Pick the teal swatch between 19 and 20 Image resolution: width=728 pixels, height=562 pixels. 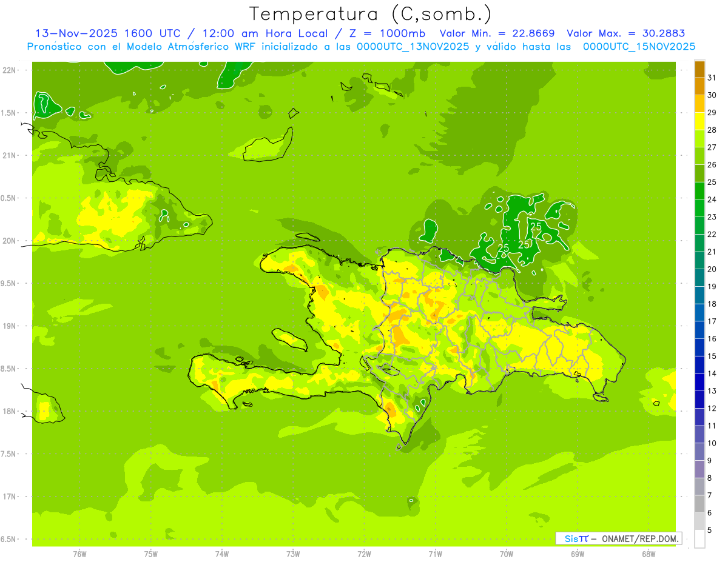point(699,278)
